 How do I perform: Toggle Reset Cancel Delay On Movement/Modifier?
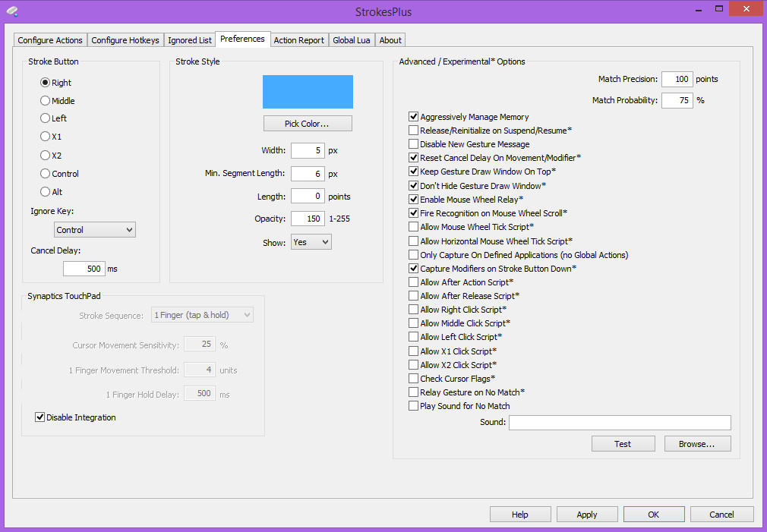(x=413, y=157)
